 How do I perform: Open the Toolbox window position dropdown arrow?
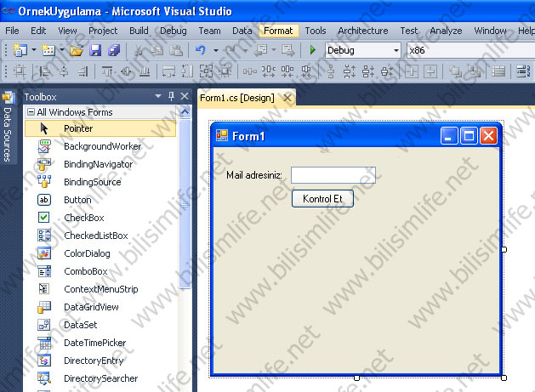[x=158, y=97]
